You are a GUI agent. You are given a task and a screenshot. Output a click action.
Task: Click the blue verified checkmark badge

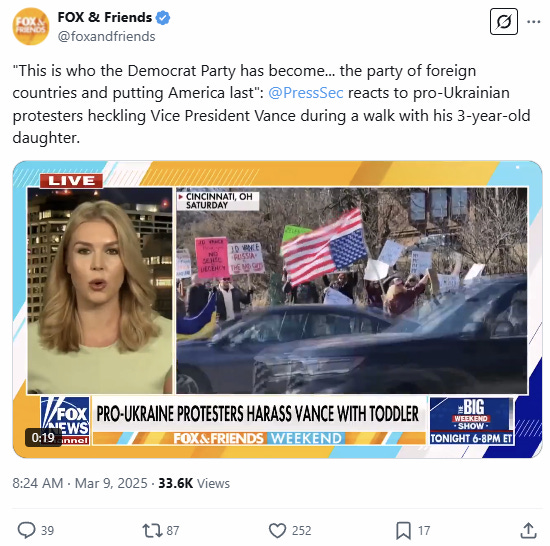(x=163, y=17)
